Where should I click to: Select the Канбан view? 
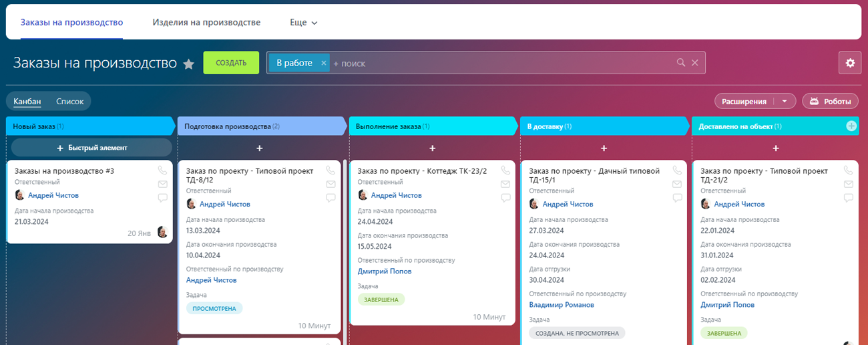pyautogui.click(x=27, y=102)
